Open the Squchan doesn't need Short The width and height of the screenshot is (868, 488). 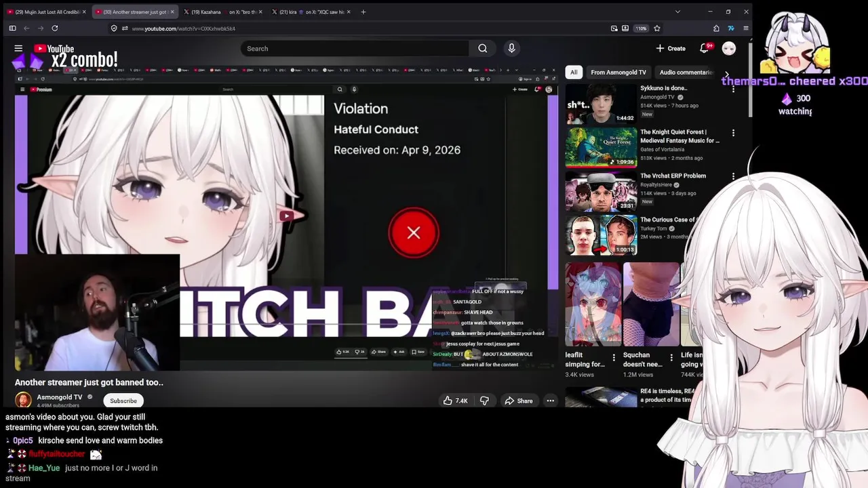click(x=651, y=304)
